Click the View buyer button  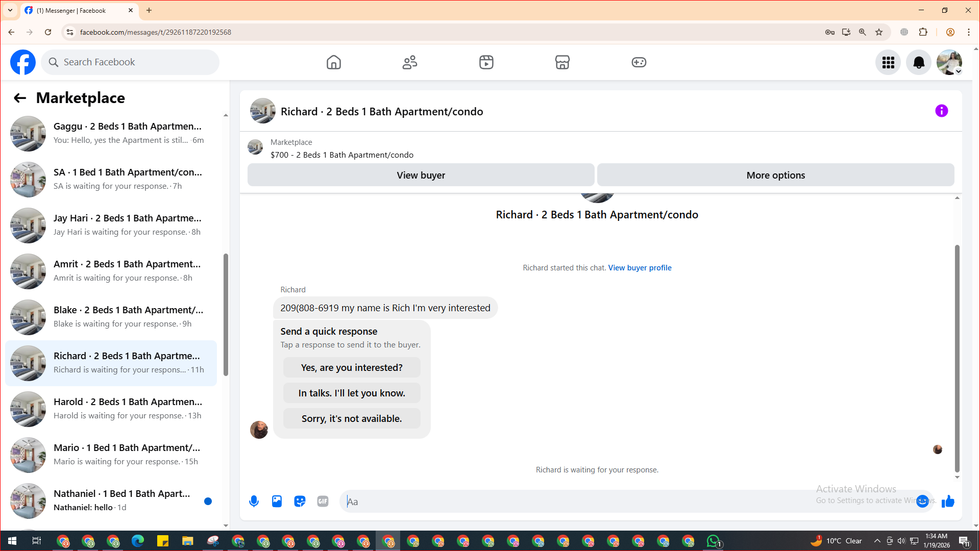[x=421, y=175]
